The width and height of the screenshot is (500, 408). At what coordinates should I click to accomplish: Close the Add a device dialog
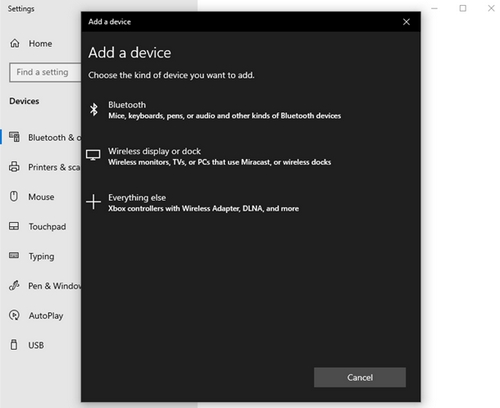coord(406,22)
